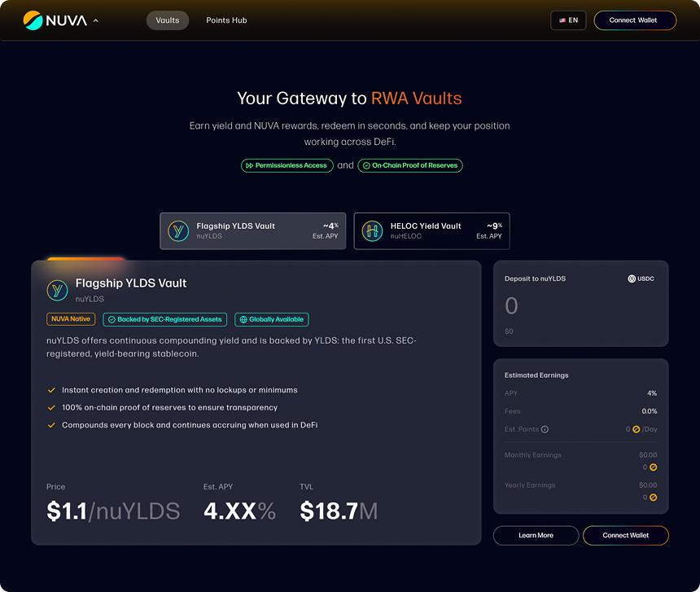Click checkmark beside Instant creation and redemption
Screen dimensions: 700x592
point(51,390)
